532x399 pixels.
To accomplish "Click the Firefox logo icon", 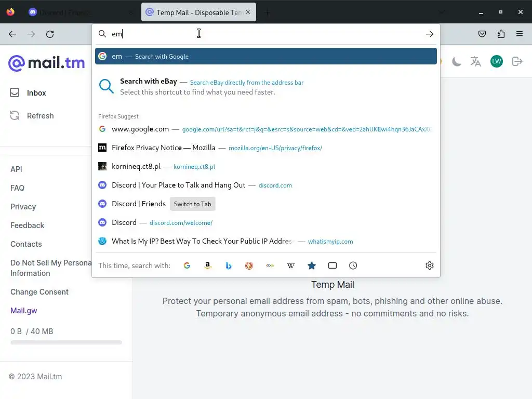I will click(10, 12).
